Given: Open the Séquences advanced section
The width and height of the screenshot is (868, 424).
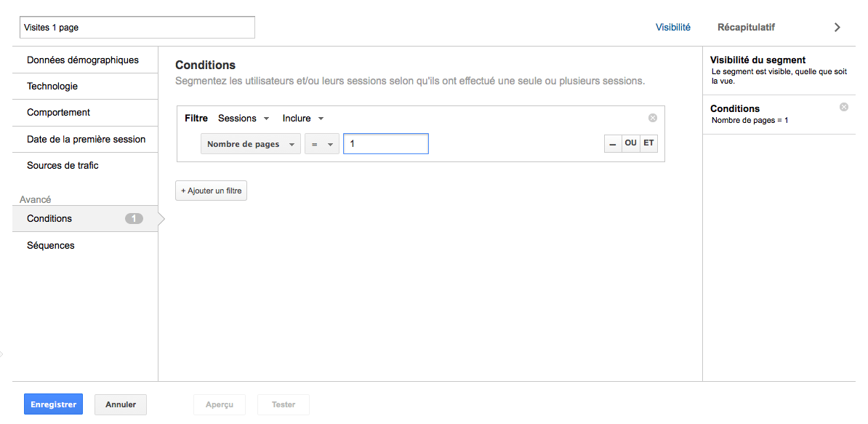Looking at the screenshot, I should [x=51, y=246].
